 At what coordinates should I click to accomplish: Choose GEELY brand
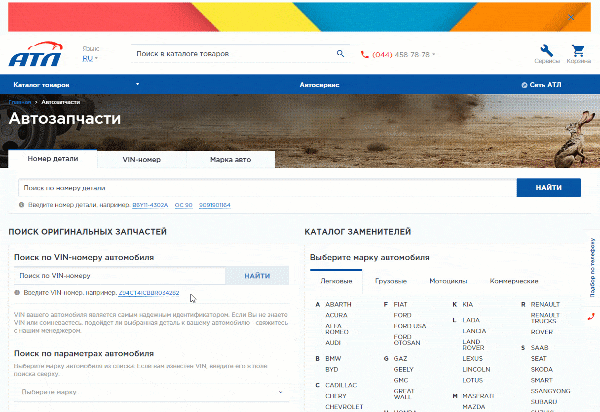[x=403, y=370]
